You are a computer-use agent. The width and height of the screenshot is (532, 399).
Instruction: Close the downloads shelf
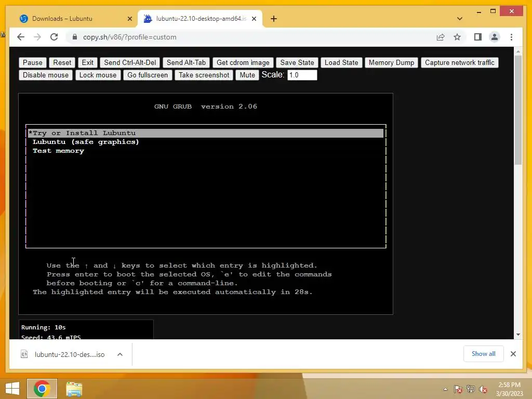513,354
